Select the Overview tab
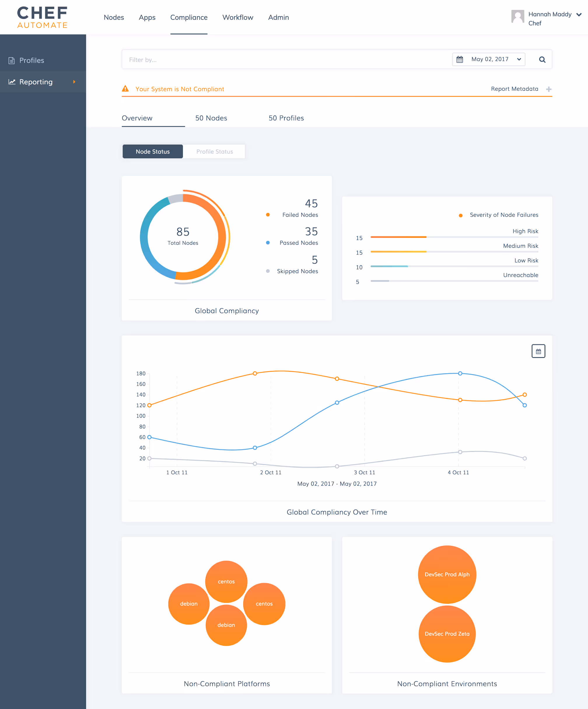The width and height of the screenshot is (588, 709). click(x=137, y=118)
